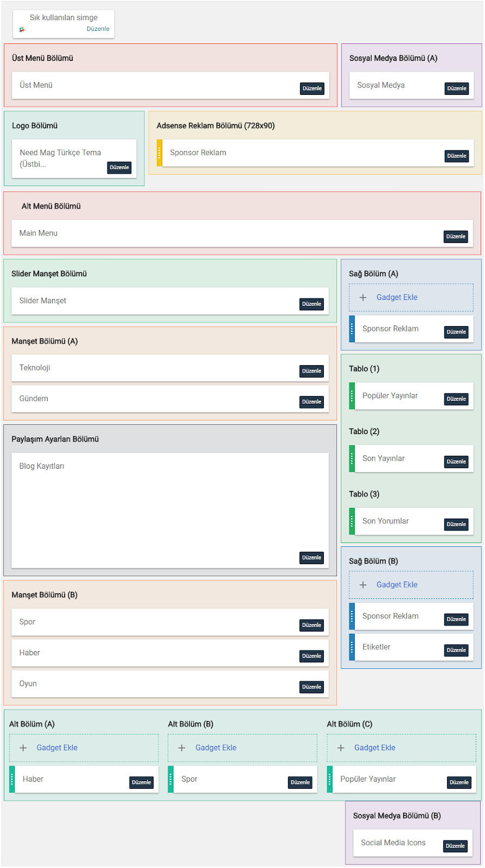Click the blue drag handle on Etiketler gadget
Screen dimensions: 485x868
[352, 647]
